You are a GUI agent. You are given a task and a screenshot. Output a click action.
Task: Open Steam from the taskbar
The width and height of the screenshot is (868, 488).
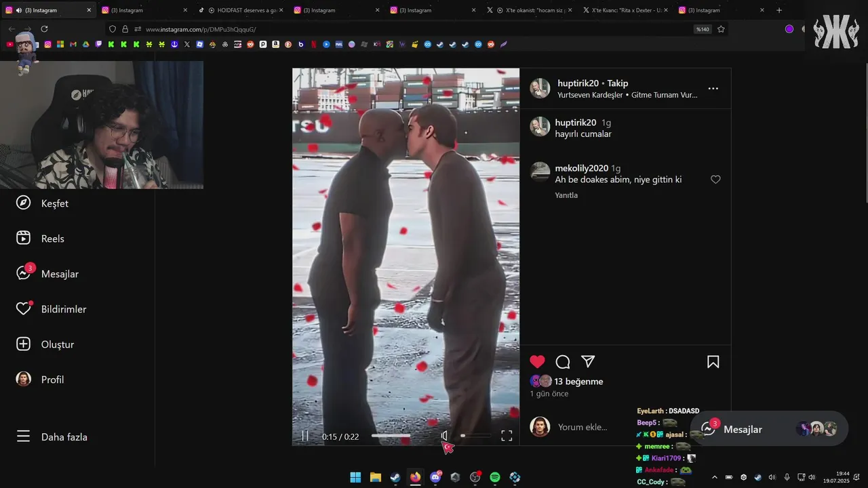pyautogui.click(x=395, y=477)
